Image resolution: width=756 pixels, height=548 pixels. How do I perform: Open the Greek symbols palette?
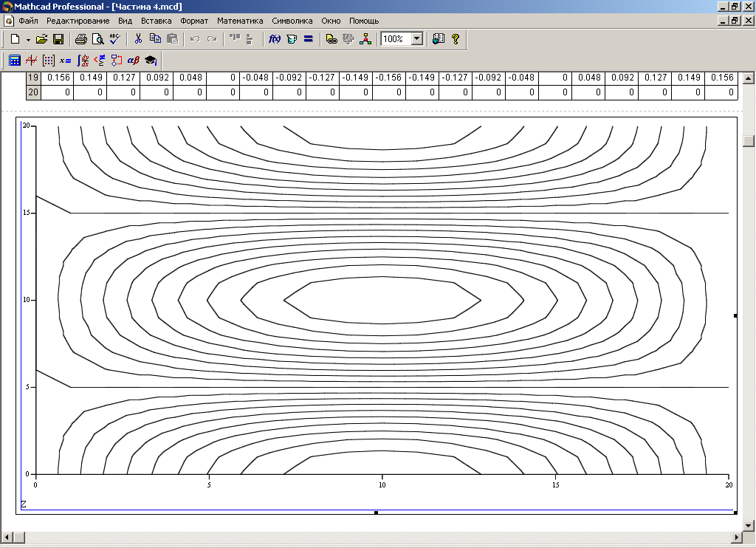tap(133, 61)
